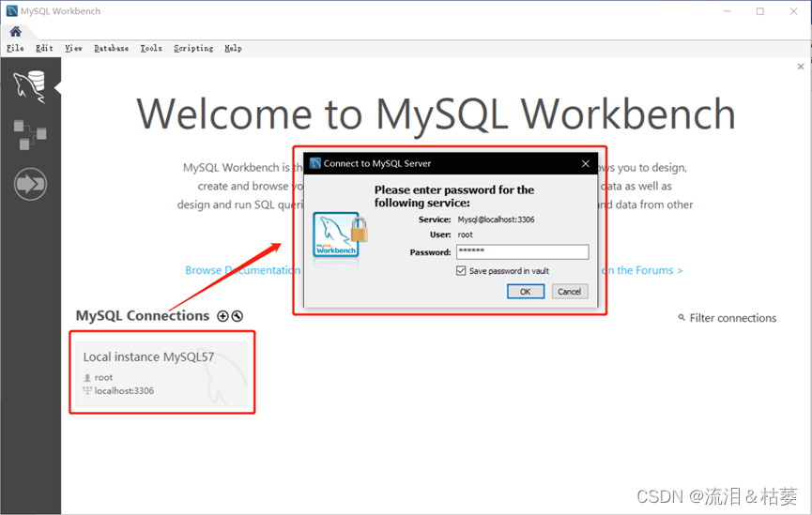Image resolution: width=812 pixels, height=515 pixels.
Task: Open the Edit menu
Action: (44, 48)
